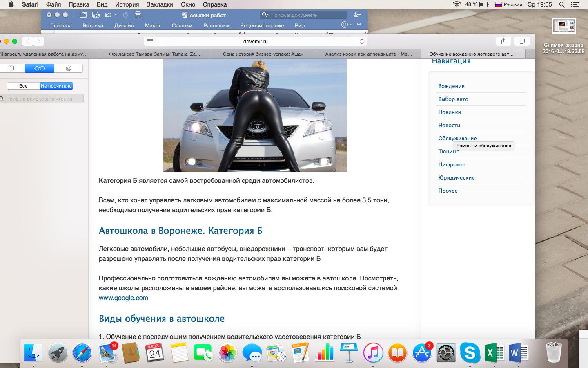Open the Wi-Fi status menu
588x368 pixels.
point(456,4)
